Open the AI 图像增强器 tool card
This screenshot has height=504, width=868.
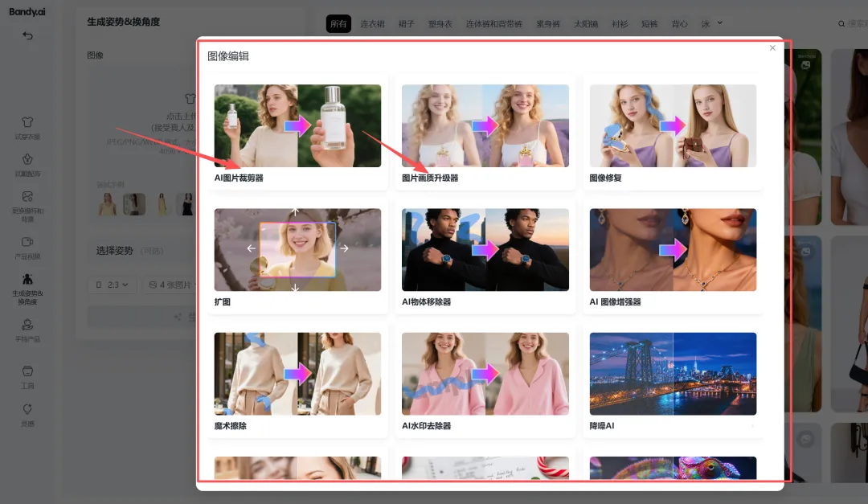(673, 258)
